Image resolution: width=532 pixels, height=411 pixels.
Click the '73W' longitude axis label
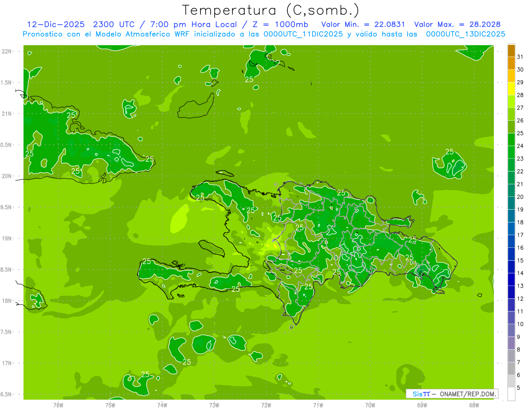pyautogui.click(x=214, y=405)
